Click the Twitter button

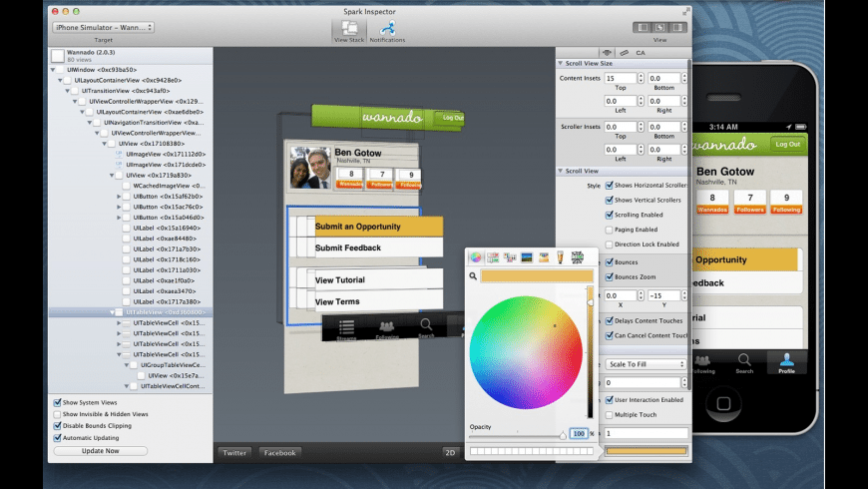point(234,452)
